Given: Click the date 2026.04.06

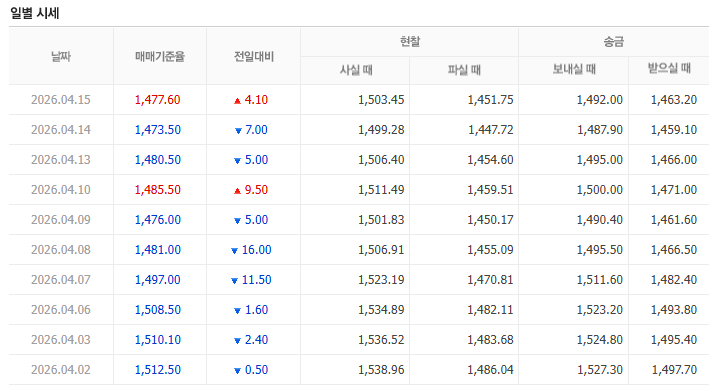Looking at the screenshot, I should pos(61,310).
